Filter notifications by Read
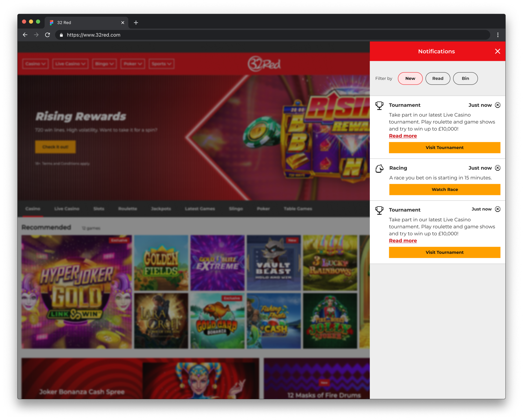This screenshot has width=523, height=420. 438,78
